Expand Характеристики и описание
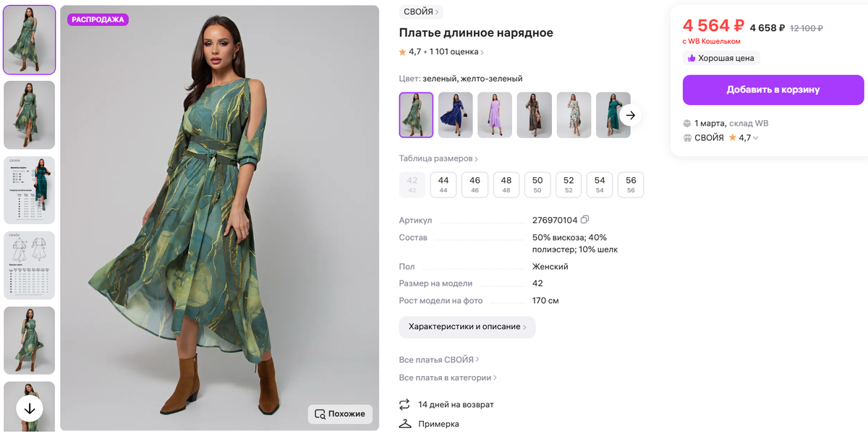 point(467,327)
